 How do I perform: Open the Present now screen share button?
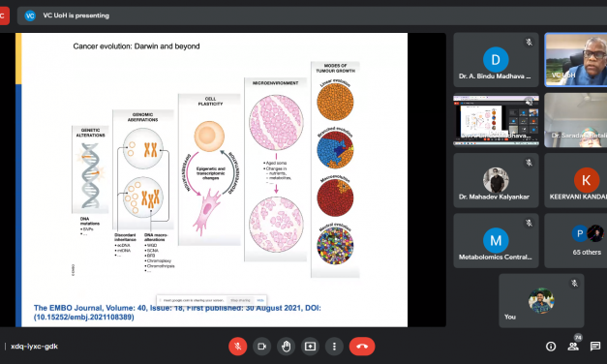click(310, 347)
